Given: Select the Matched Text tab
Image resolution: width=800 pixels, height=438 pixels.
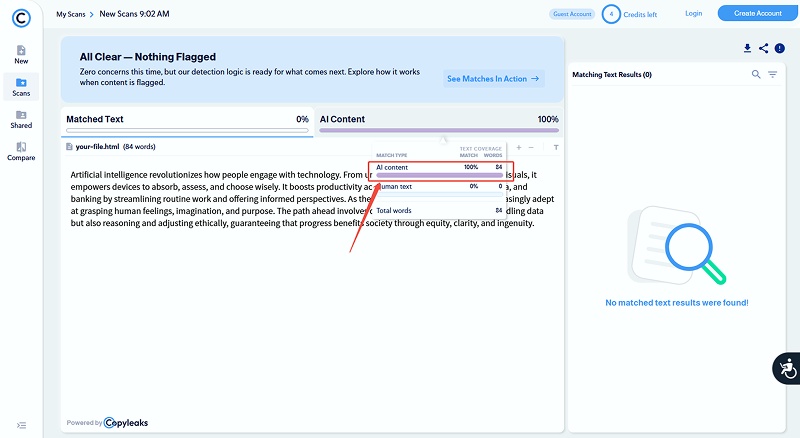Looking at the screenshot, I should [x=187, y=120].
